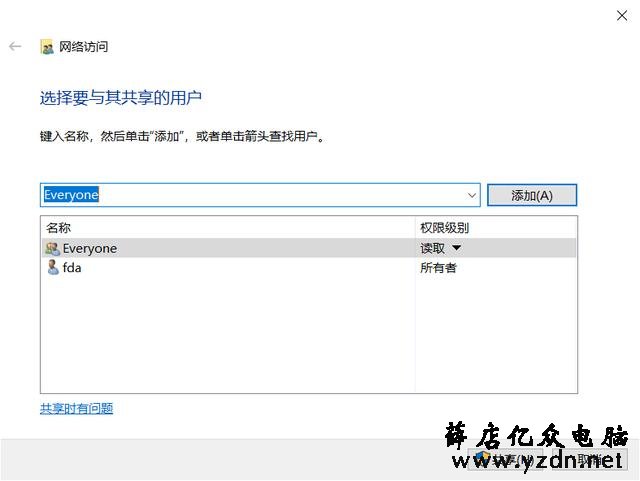Click the 所有者 permission for fda
Screen dimensions: 640x481
(x=438, y=268)
